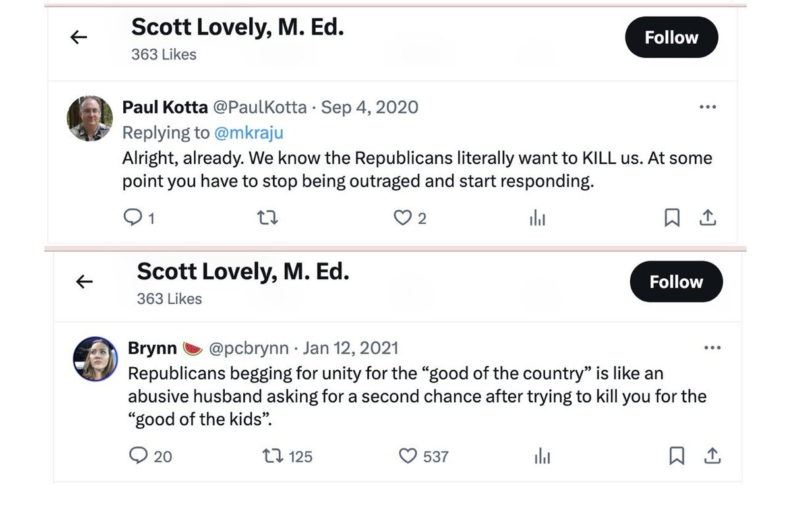Open Brynn's profile avatar

[95, 359]
